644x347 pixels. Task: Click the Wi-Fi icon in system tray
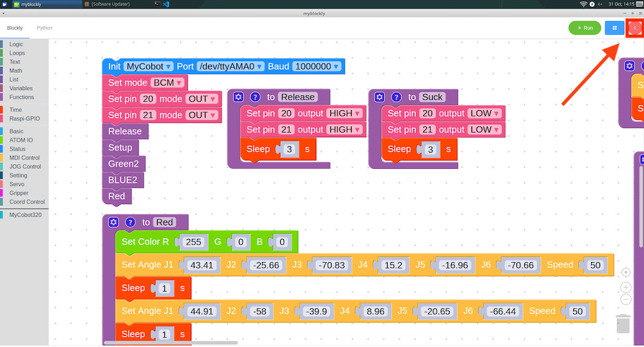[x=583, y=4]
